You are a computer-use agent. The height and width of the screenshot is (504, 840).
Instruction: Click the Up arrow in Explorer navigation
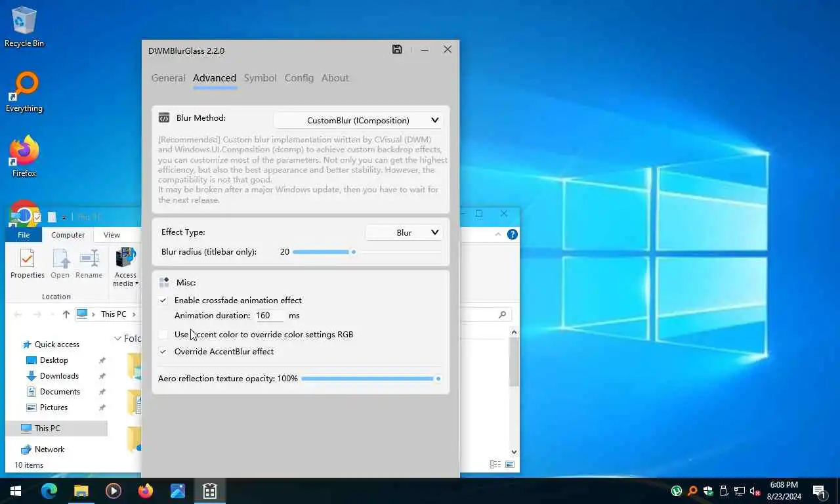pos(66,314)
